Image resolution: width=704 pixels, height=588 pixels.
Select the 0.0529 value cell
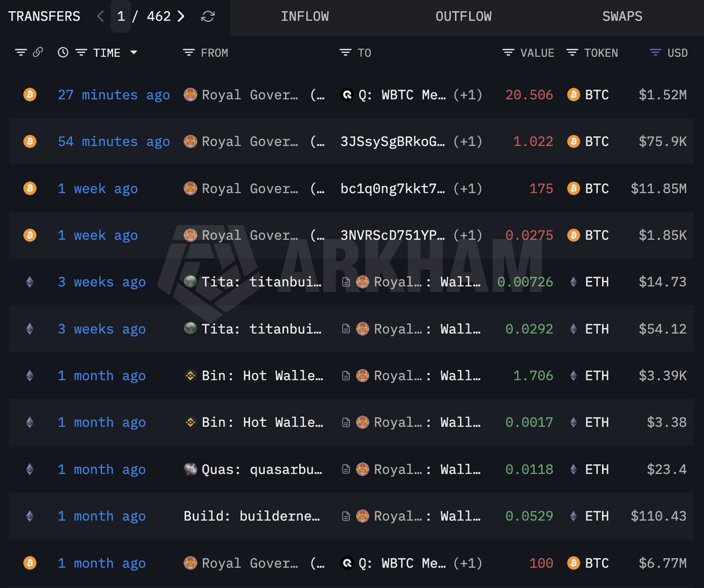pos(529,516)
